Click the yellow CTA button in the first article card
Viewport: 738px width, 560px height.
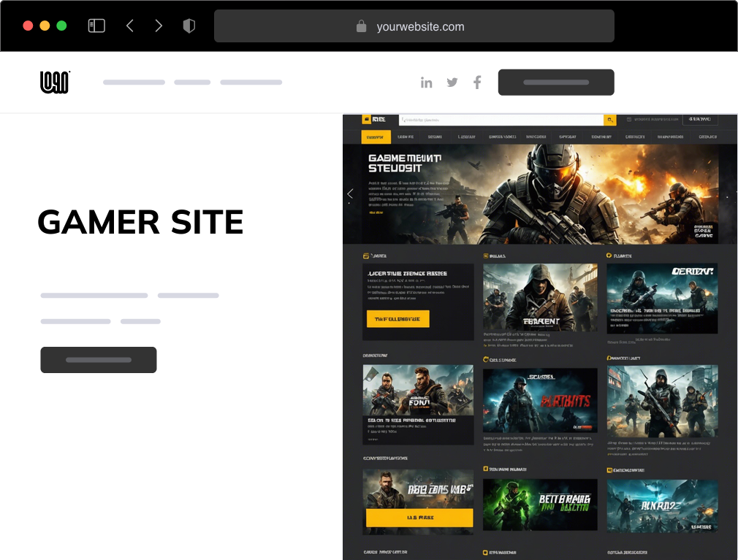pos(397,319)
